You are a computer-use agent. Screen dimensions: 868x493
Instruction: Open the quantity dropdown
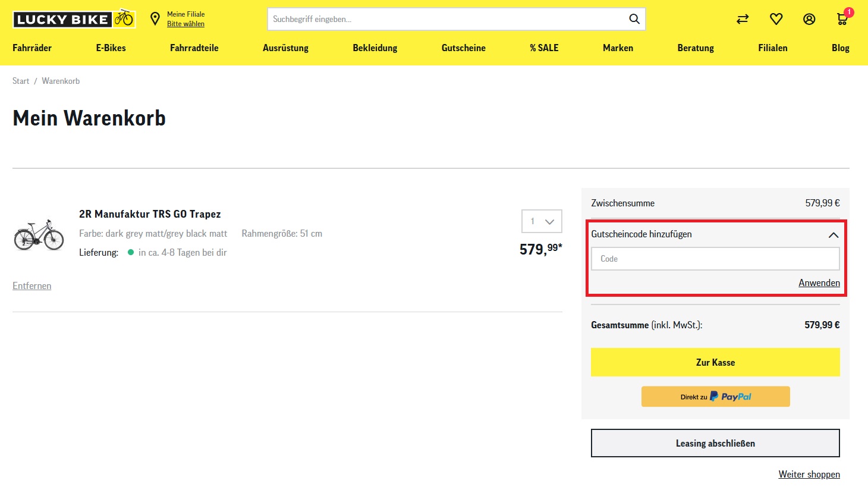click(x=542, y=221)
